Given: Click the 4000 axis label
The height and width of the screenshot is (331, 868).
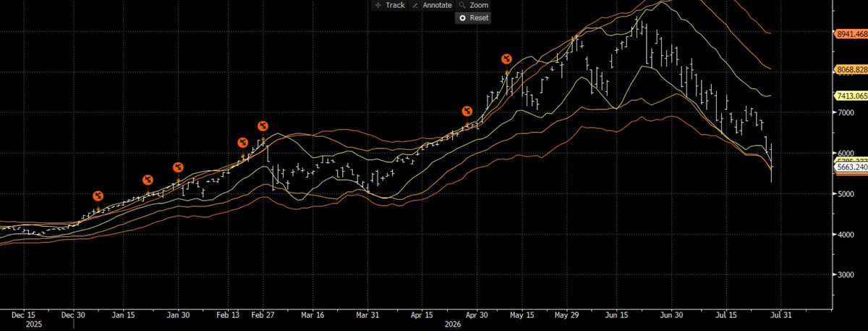Looking at the screenshot, I should pos(846,235).
